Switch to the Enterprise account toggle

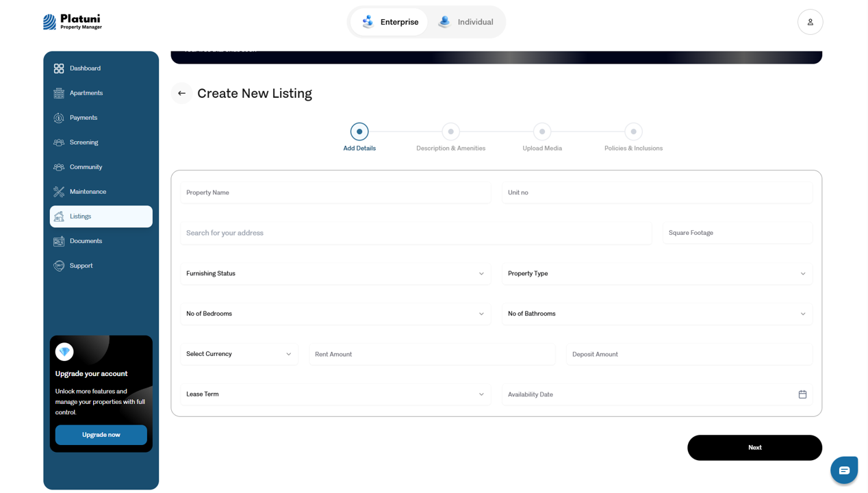389,22
